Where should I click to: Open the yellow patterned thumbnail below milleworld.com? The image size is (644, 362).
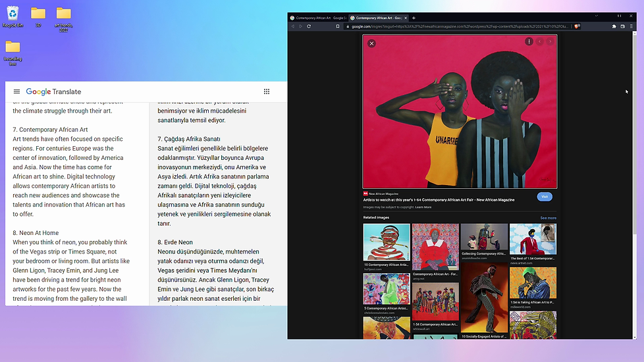533,325
